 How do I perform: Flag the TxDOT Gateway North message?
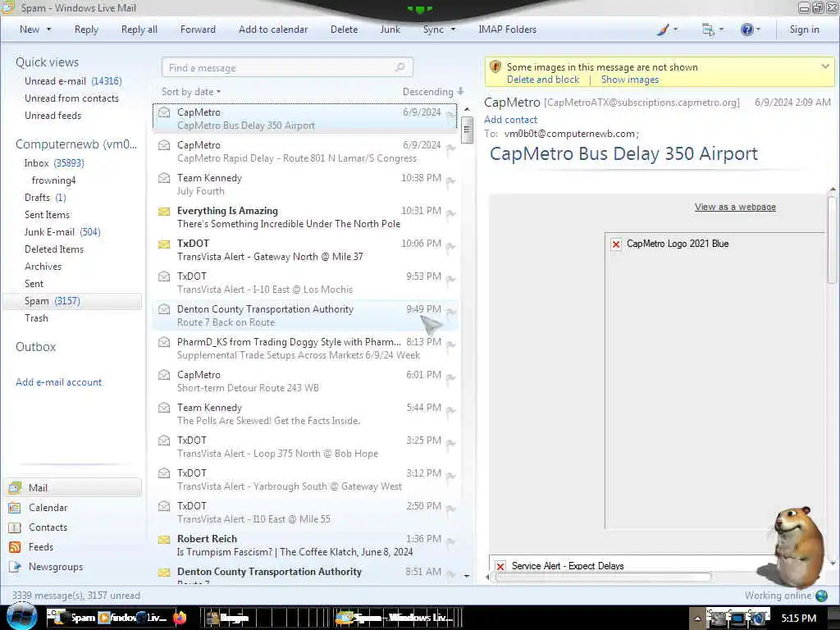click(x=450, y=247)
